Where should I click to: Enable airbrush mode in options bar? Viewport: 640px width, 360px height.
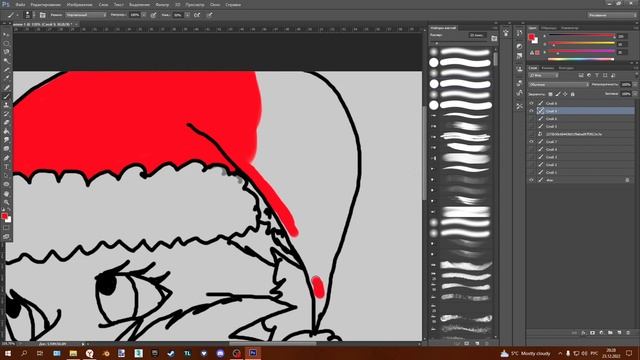pyautogui.click(x=197, y=15)
